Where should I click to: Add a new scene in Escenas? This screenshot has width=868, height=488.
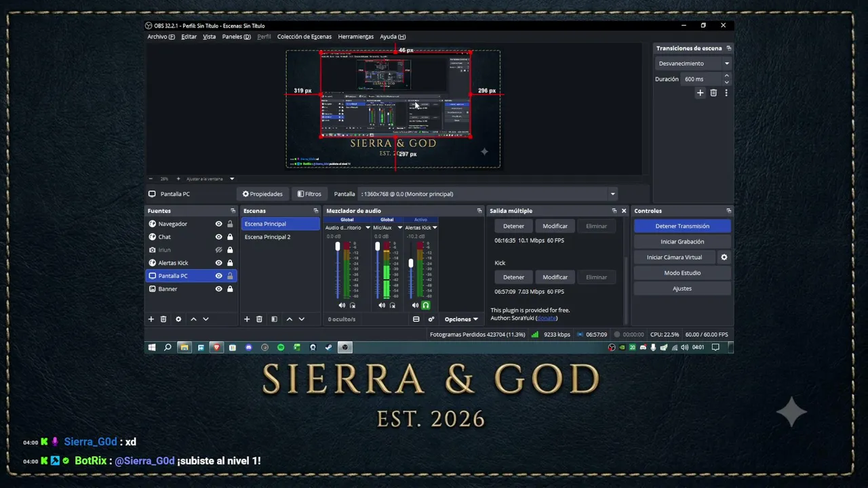tap(247, 319)
